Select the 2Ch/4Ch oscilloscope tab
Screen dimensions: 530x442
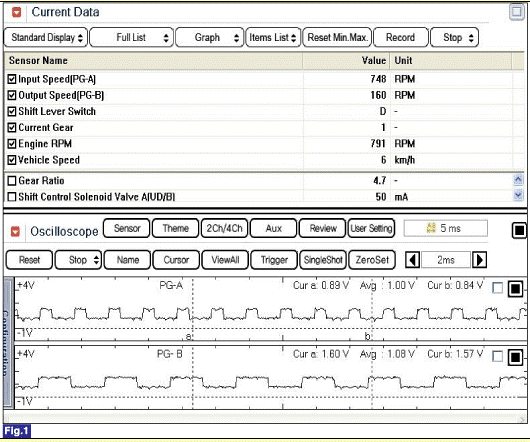pos(224,228)
